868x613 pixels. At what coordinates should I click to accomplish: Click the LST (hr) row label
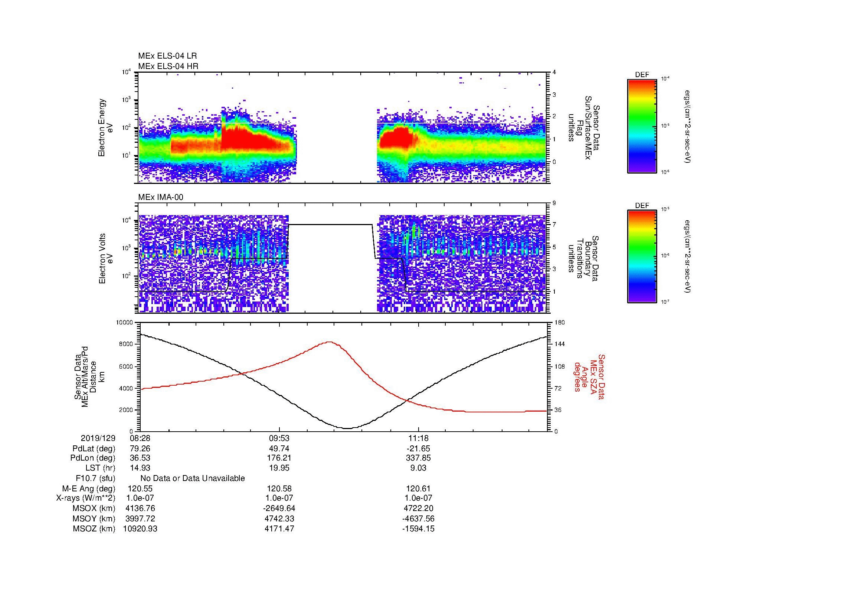[100, 468]
